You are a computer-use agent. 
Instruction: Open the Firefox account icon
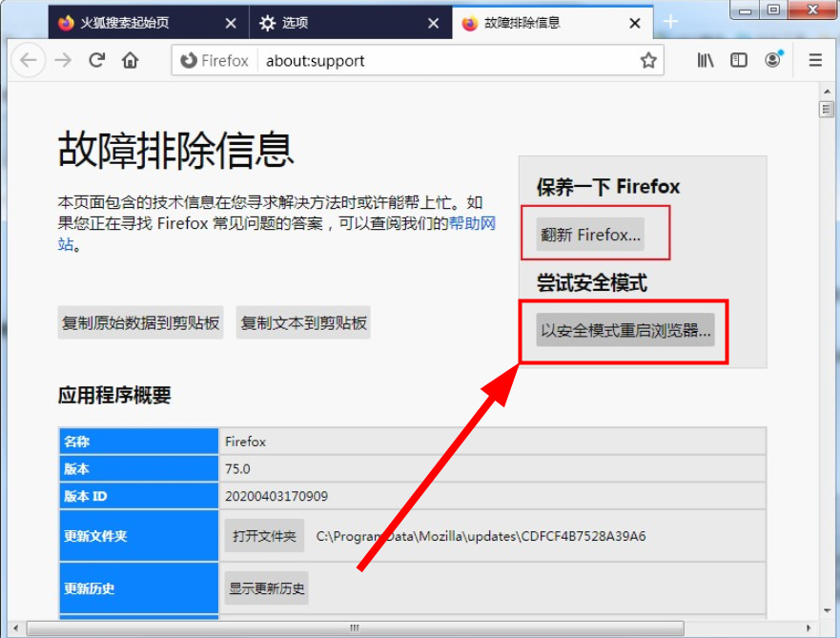tap(771, 59)
